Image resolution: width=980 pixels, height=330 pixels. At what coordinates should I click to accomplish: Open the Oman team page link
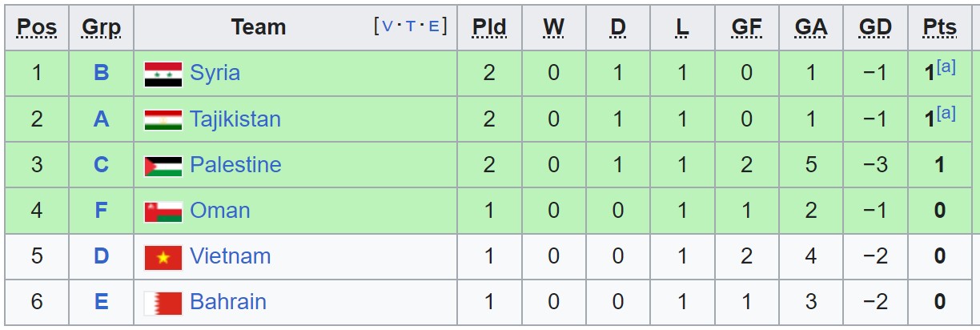click(x=220, y=211)
